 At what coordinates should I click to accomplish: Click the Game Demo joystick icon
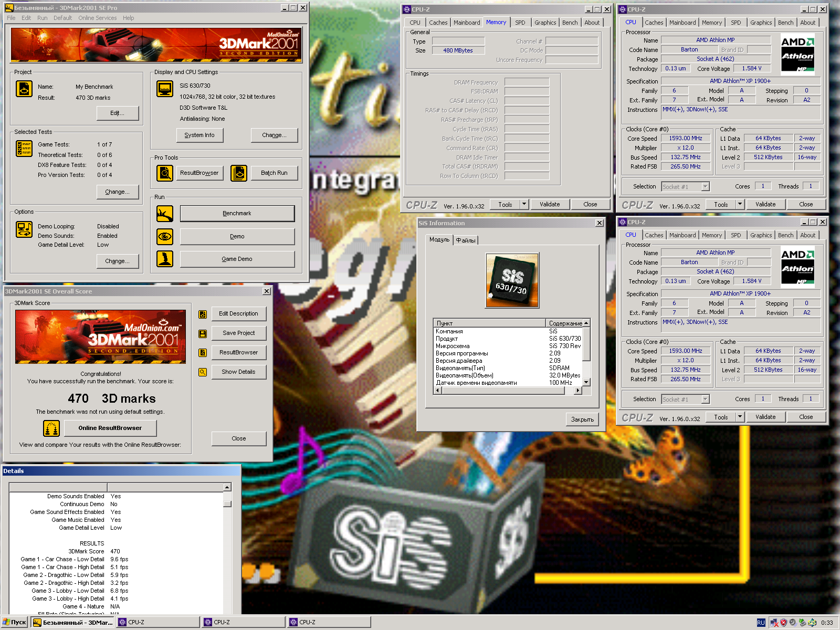(165, 259)
